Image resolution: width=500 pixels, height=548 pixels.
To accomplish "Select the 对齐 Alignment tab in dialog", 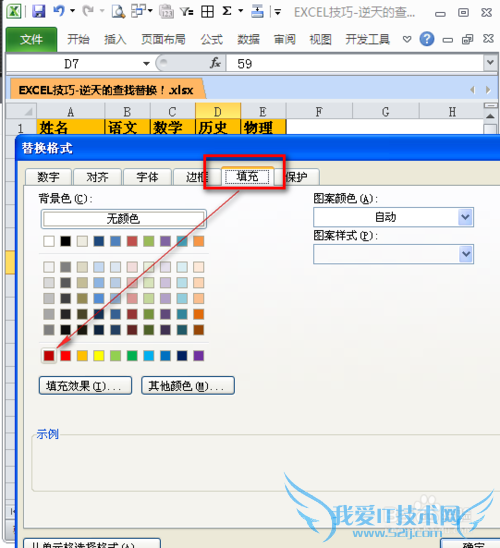I will (x=97, y=177).
